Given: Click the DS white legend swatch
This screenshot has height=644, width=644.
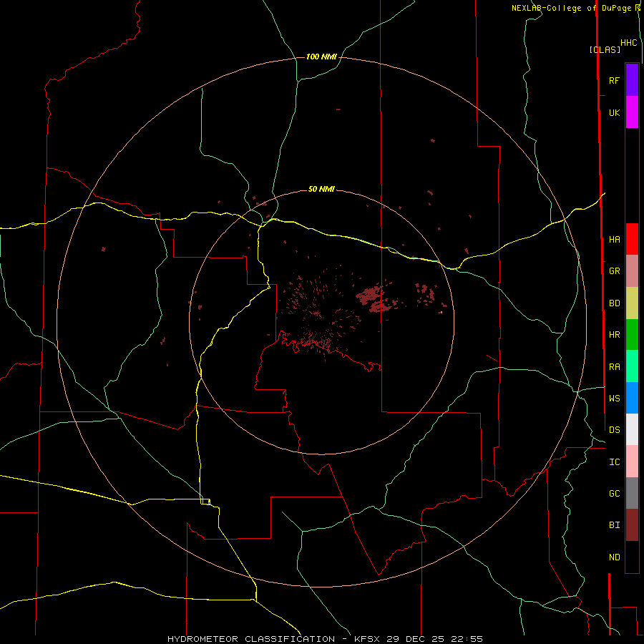Looking at the screenshot, I should [632, 429].
